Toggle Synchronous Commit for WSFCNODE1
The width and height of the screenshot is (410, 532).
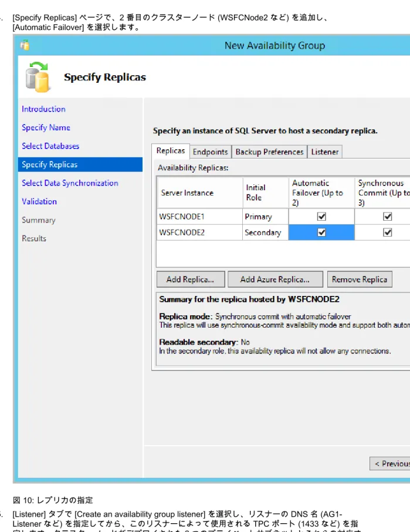click(x=387, y=217)
